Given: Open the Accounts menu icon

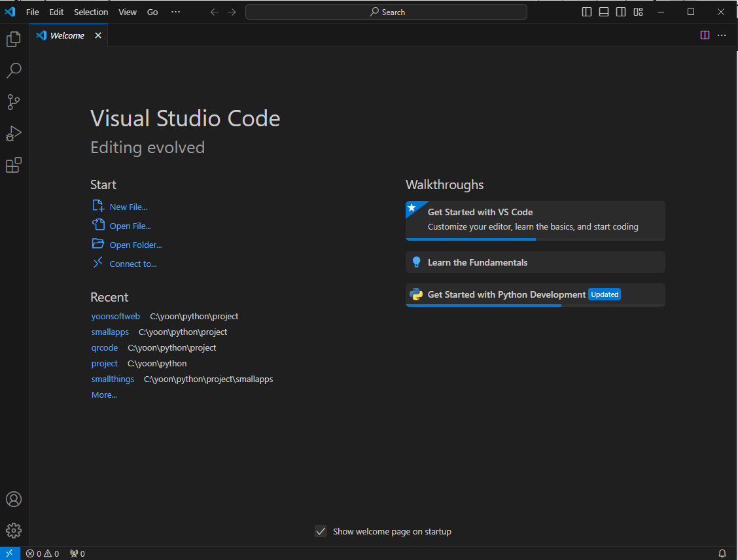Looking at the screenshot, I should (x=14, y=499).
